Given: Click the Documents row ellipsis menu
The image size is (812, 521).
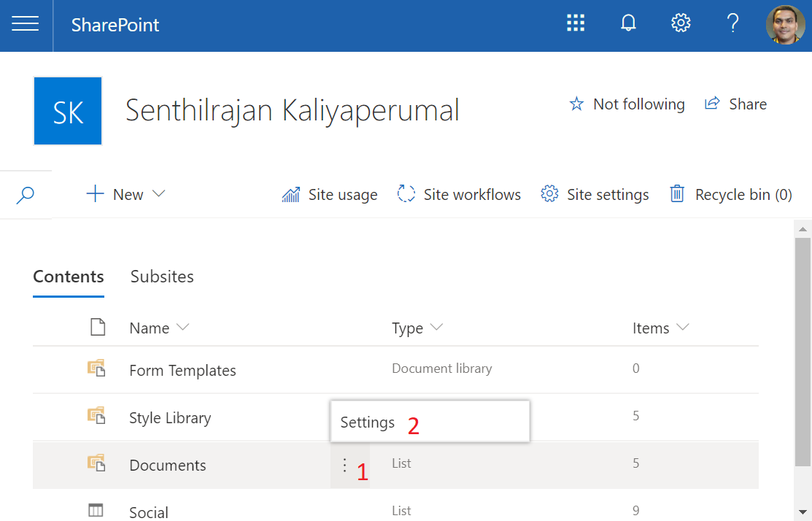Looking at the screenshot, I should tap(344, 465).
